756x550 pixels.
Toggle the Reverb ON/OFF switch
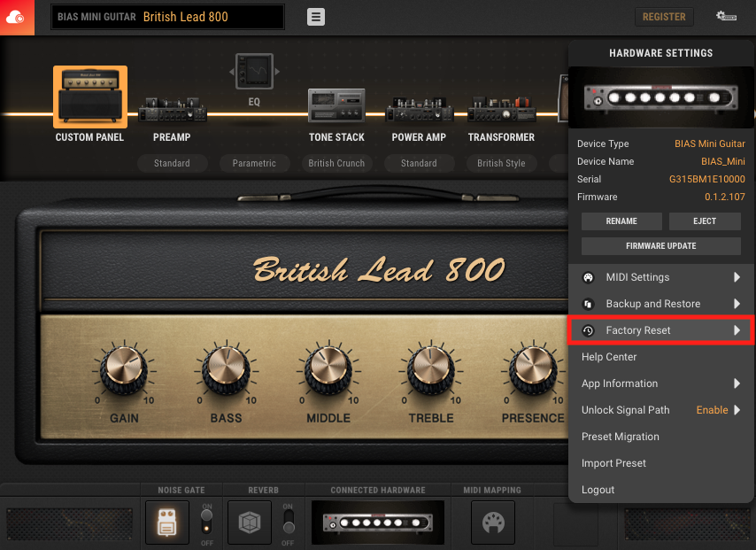pos(289,523)
